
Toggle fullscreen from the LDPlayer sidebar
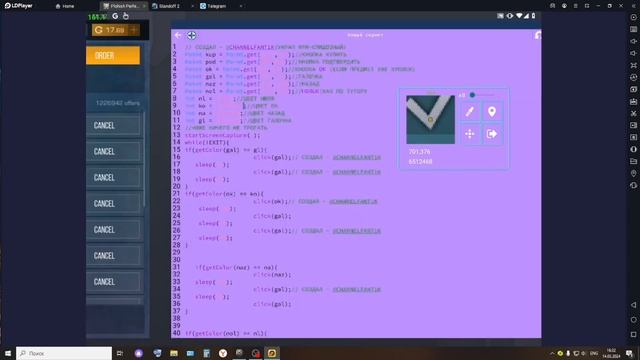click(633, 65)
